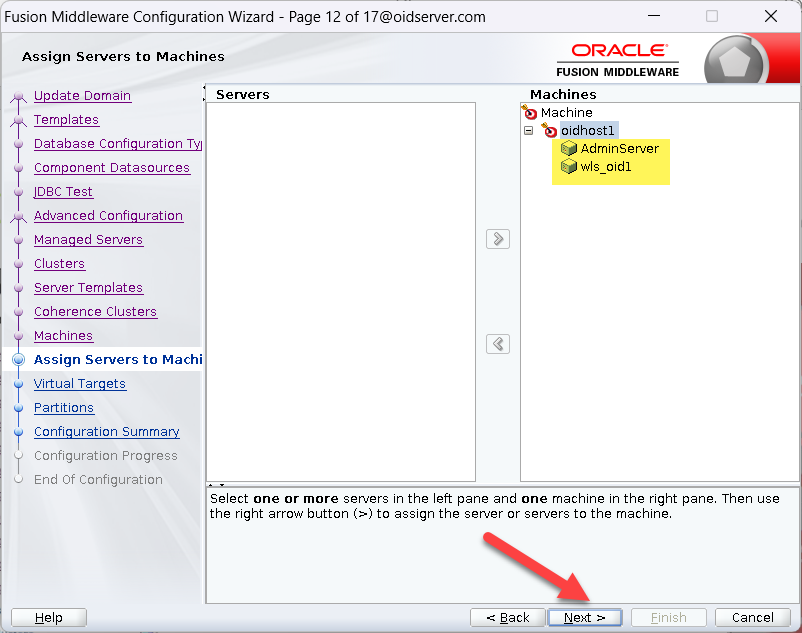Click the right arrow assign button
The width and height of the screenshot is (802, 633).
[497, 239]
